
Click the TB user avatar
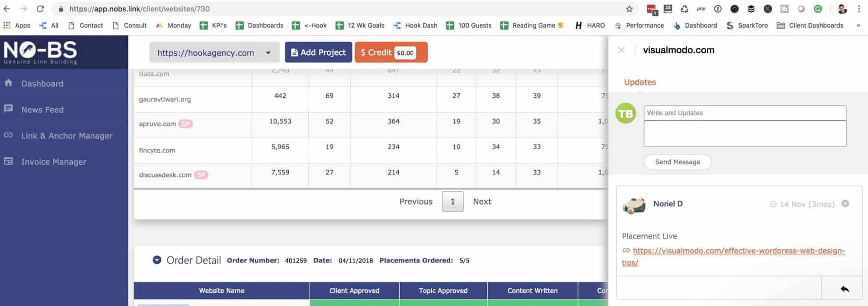tap(626, 114)
